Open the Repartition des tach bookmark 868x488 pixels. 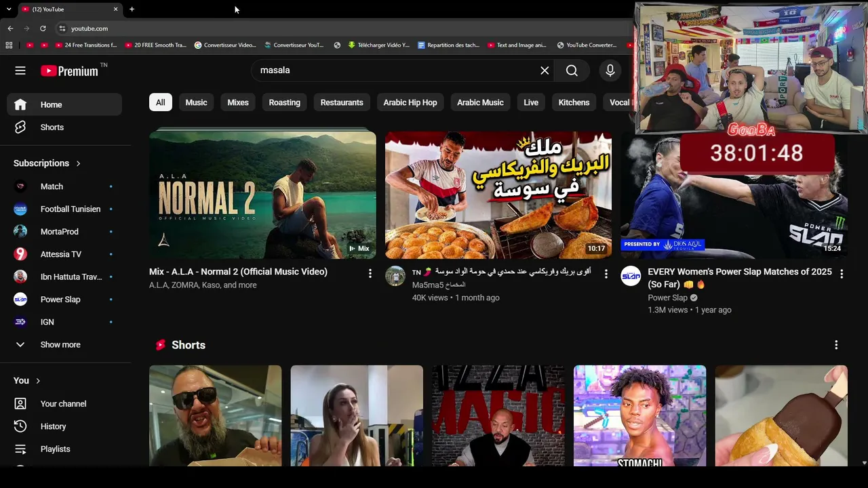coord(449,45)
